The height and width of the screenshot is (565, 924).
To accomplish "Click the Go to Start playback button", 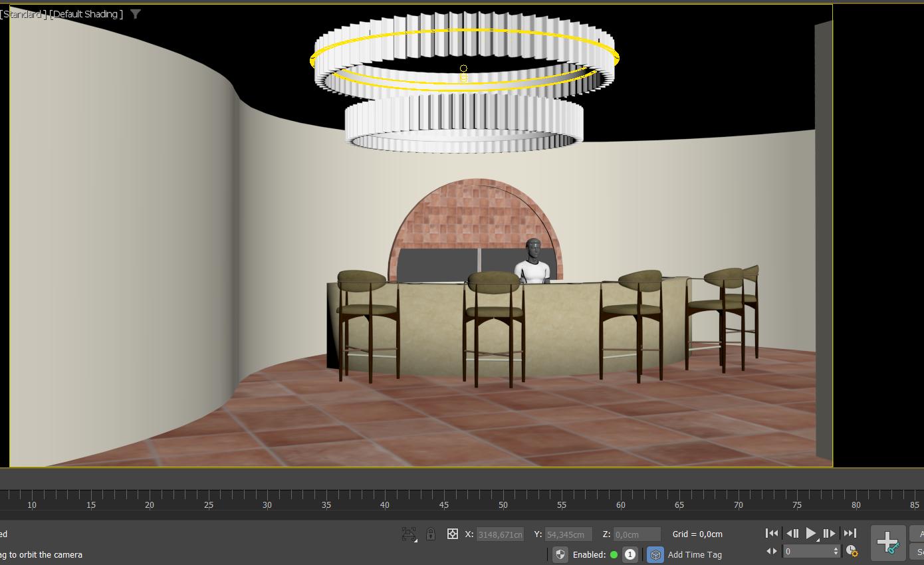I will click(772, 533).
